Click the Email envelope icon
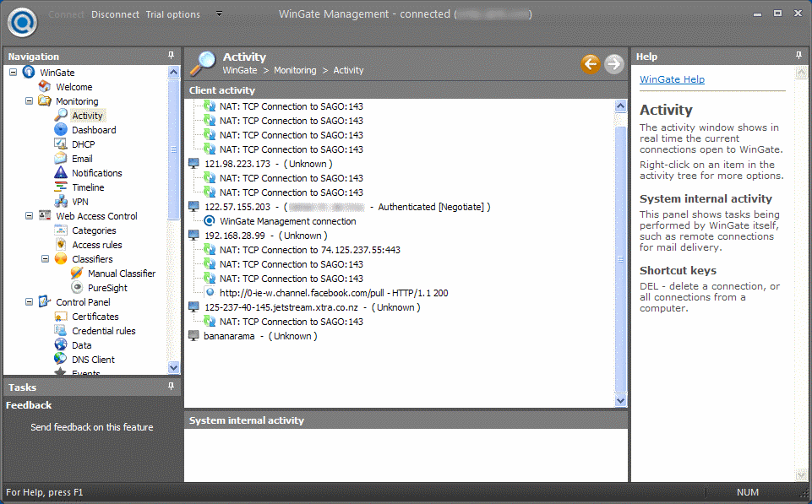The width and height of the screenshot is (812, 504). (61, 159)
